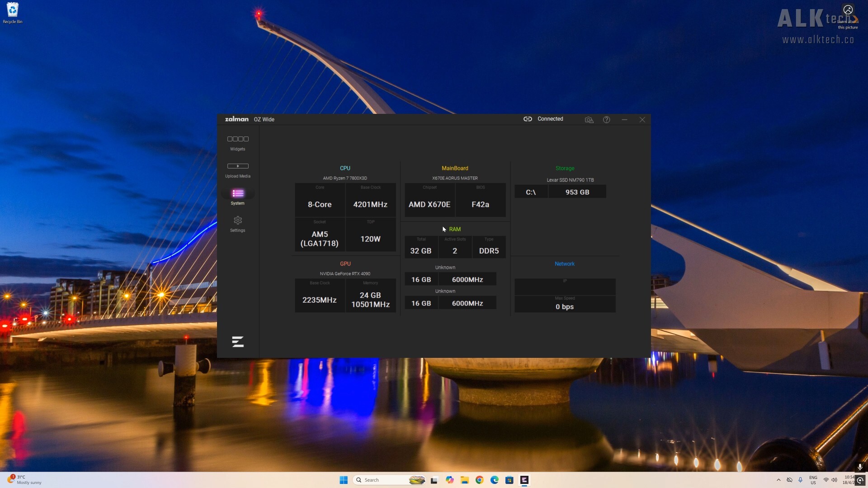
Task: Click the Zalman logo at sidebar bottom
Action: (x=237, y=342)
